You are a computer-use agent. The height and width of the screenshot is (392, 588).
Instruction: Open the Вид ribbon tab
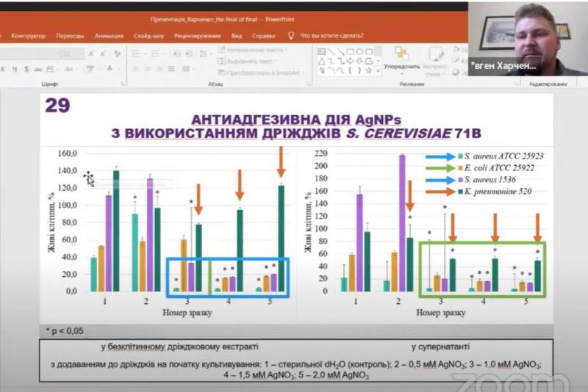[237, 36]
